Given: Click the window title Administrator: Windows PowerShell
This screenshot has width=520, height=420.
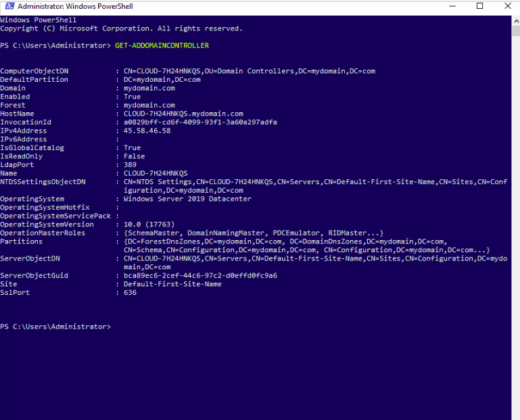Looking at the screenshot, I should click(75, 6).
